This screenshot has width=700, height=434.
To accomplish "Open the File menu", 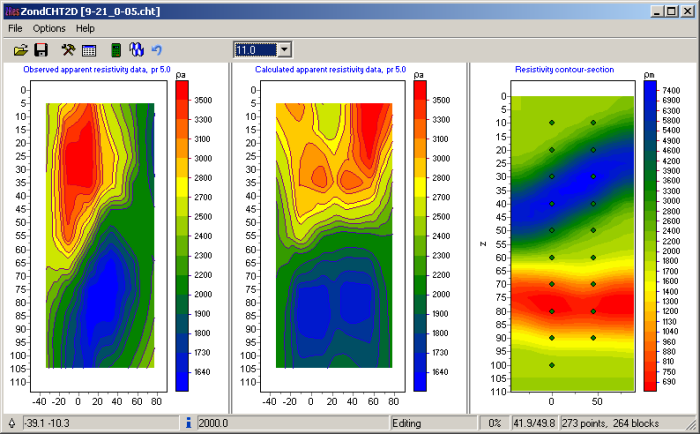I will [x=15, y=28].
